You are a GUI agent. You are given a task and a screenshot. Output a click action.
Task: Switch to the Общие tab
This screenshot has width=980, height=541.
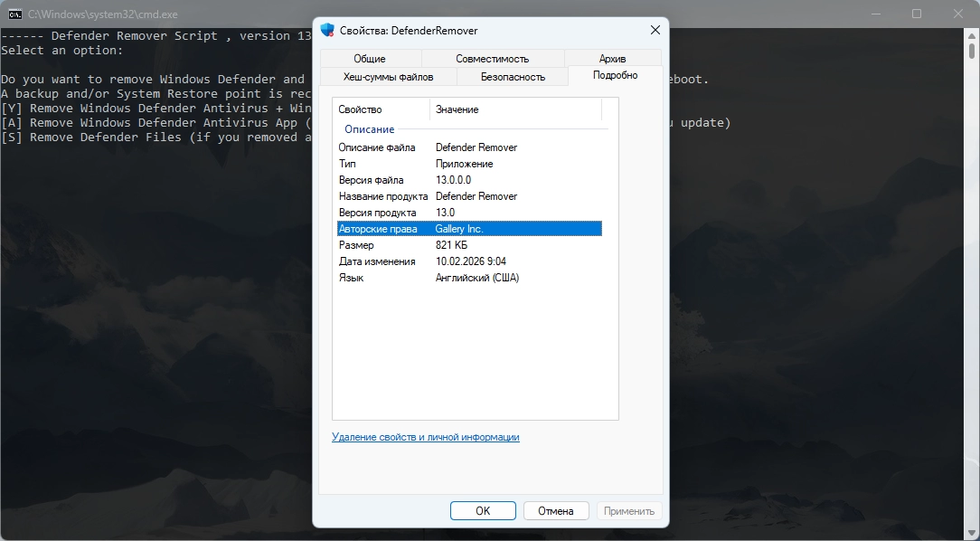point(370,59)
